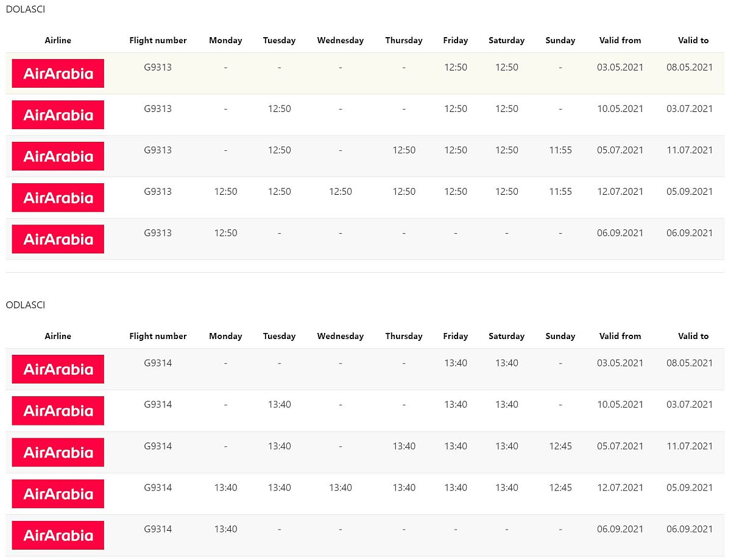Click Monday 12:50 in row valid from 06.09.2021
This screenshot has height=560, width=731.
pyautogui.click(x=225, y=233)
